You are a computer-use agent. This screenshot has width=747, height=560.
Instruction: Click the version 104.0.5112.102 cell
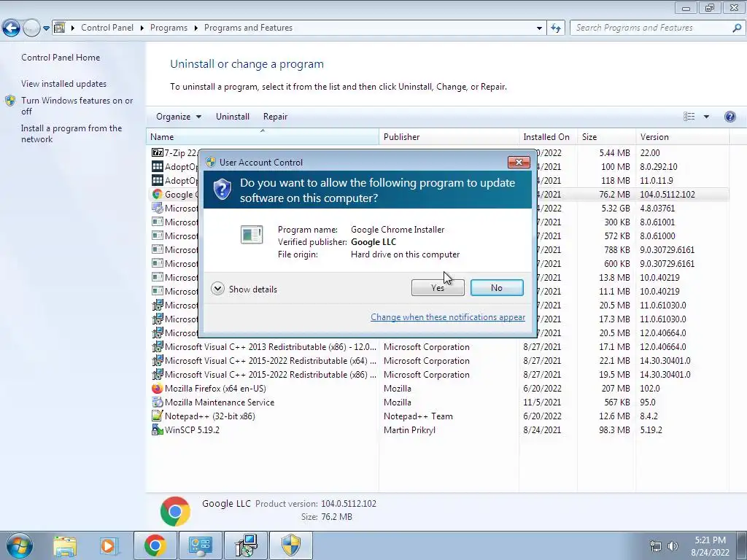point(667,194)
